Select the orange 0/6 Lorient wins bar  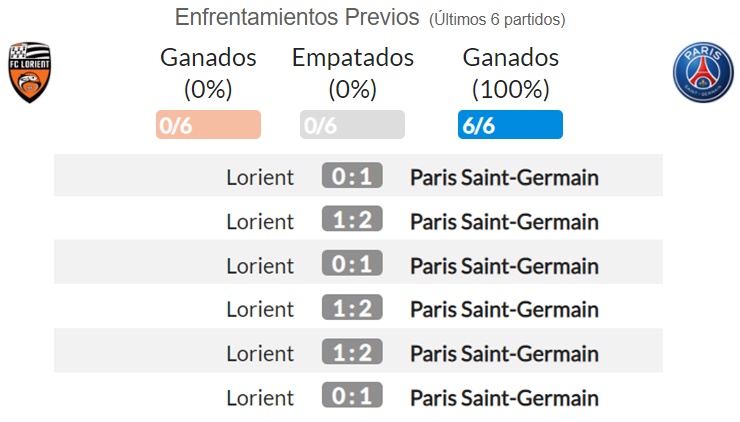pos(208,125)
